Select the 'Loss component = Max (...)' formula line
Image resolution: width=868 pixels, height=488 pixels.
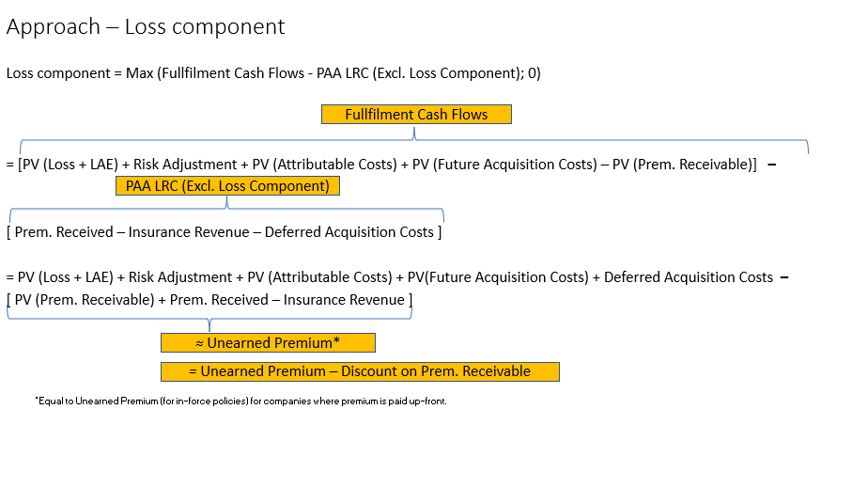click(x=273, y=73)
